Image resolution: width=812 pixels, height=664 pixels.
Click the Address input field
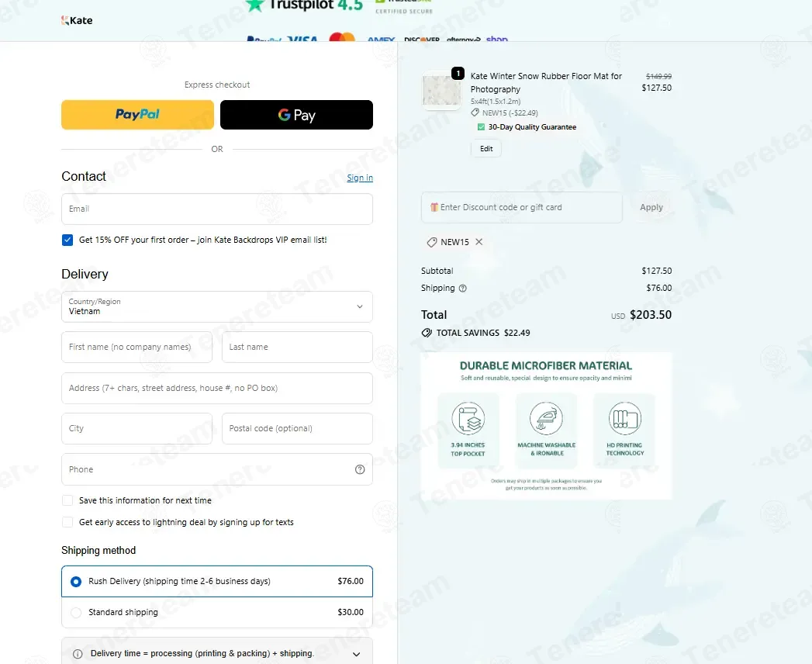pyautogui.click(x=217, y=388)
